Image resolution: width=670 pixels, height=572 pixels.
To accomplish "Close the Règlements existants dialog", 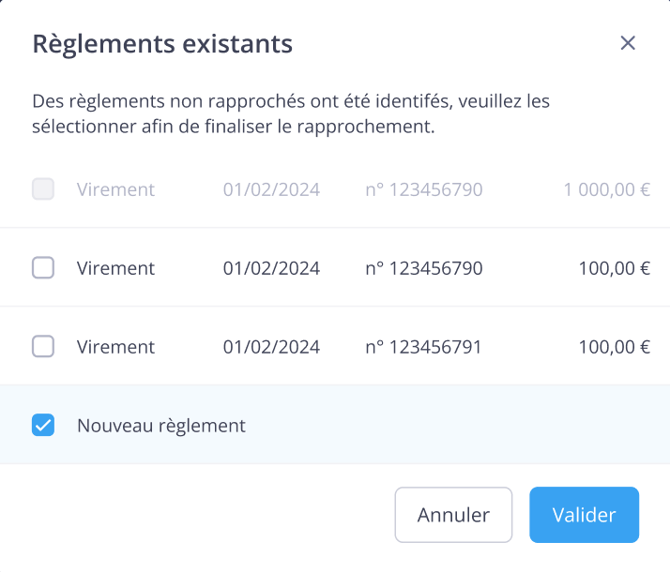I will pyautogui.click(x=628, y=43).
